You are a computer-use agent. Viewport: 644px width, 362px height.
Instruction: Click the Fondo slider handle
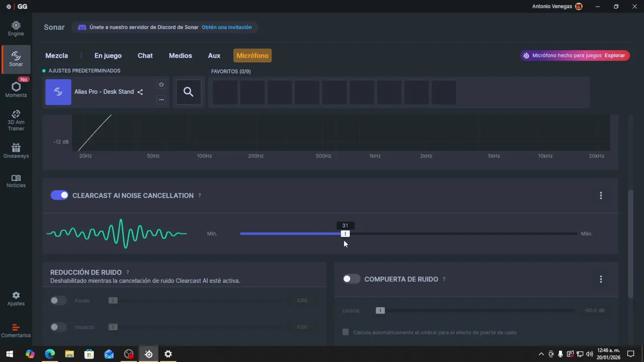[113, 301]
